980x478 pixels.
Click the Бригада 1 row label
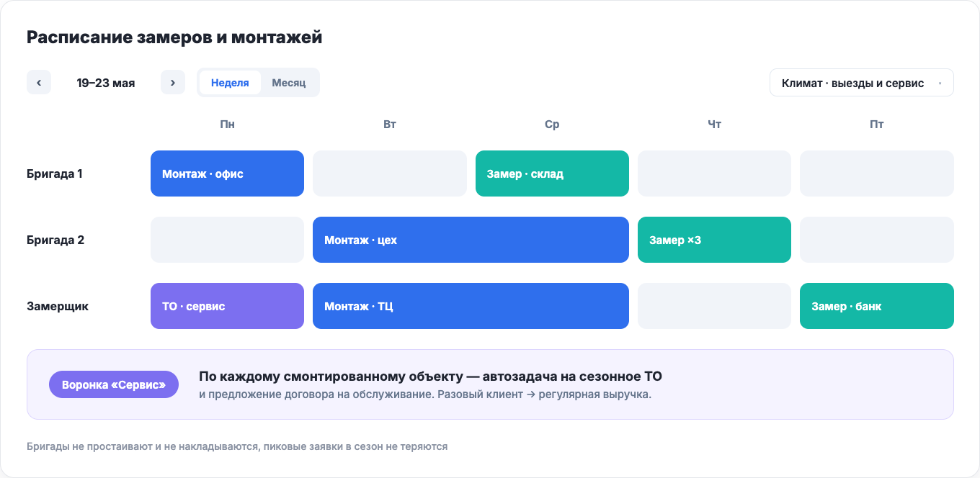tap(55, 173)
